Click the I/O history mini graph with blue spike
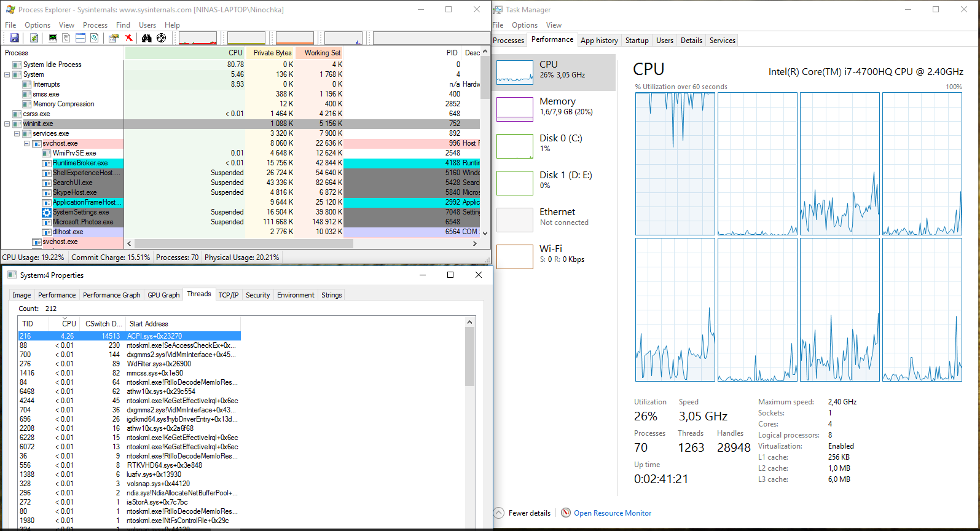The width and height of the screenshot is (980, 531). click(343, 38)
